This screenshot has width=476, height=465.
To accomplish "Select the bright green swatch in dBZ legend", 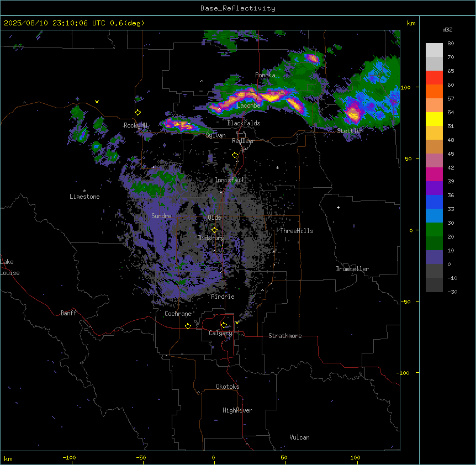I will [x=434, y=230].
